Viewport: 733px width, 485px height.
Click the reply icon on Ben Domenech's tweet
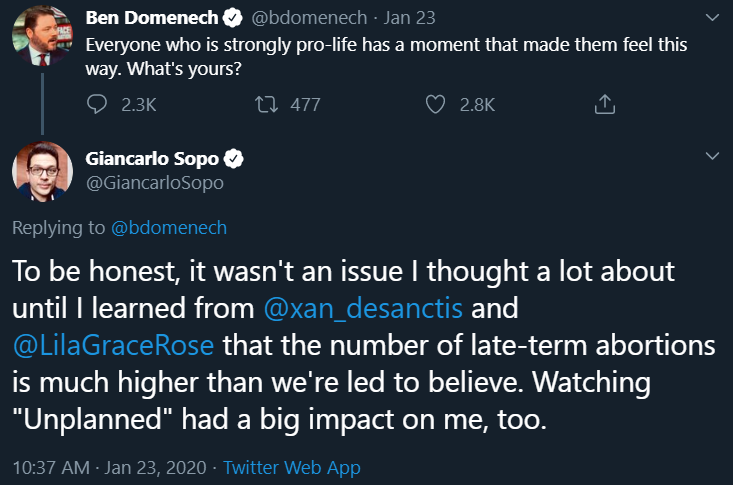98,103
